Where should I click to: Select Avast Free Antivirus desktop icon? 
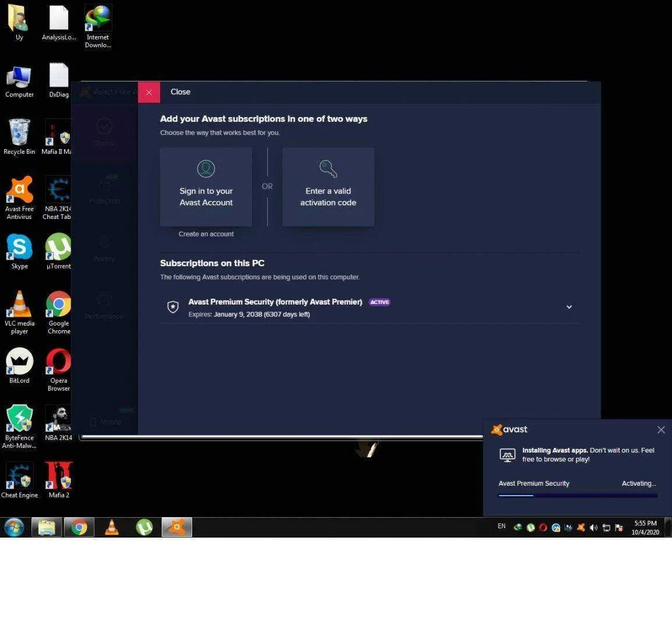coord(19,197)
